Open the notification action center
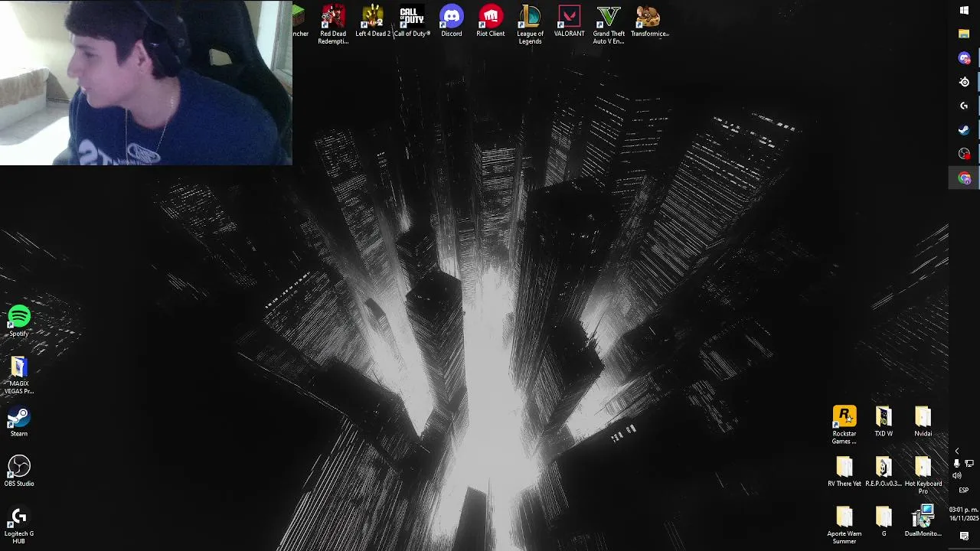980x551 pixels. click(x=964, y=536)
